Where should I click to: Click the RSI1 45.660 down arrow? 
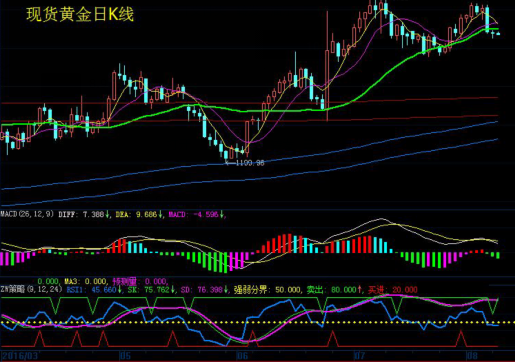[x=120, y=289]
